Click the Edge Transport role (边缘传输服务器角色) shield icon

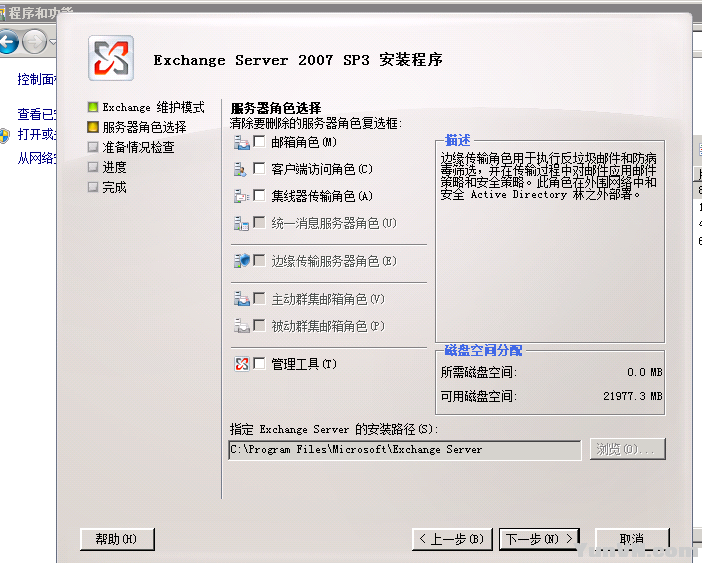[242, 261]
